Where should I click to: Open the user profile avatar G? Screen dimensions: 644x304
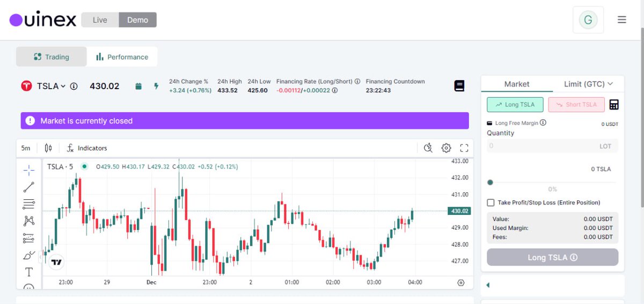588,20
